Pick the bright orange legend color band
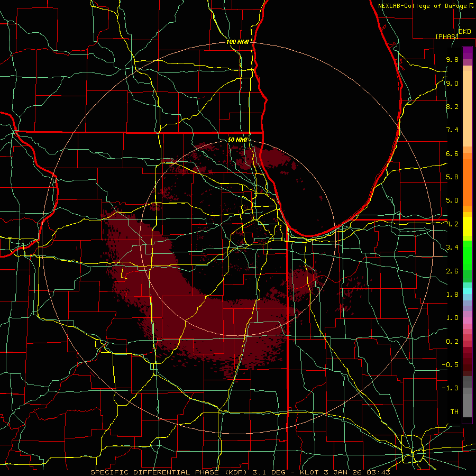The width and height of the screenshot is (476, 476). tap(467, 182)
